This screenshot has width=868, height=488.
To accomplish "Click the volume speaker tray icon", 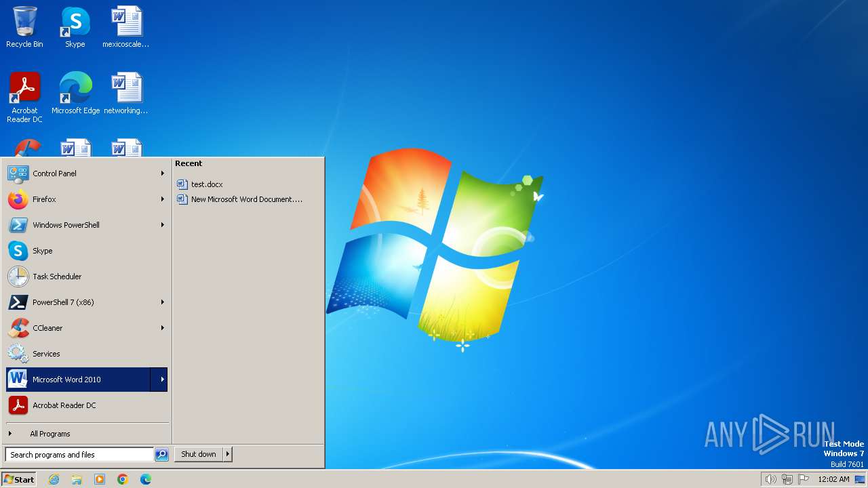I will [770, 479].
